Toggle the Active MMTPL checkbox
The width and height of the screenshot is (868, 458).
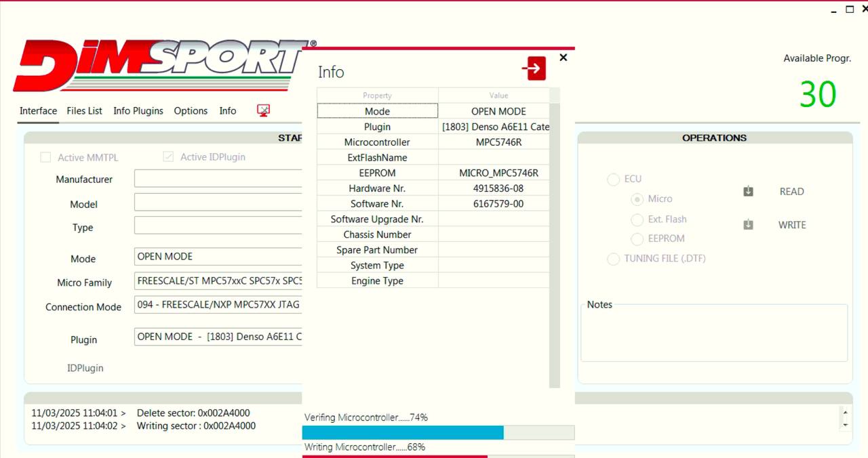pos(45,157)
